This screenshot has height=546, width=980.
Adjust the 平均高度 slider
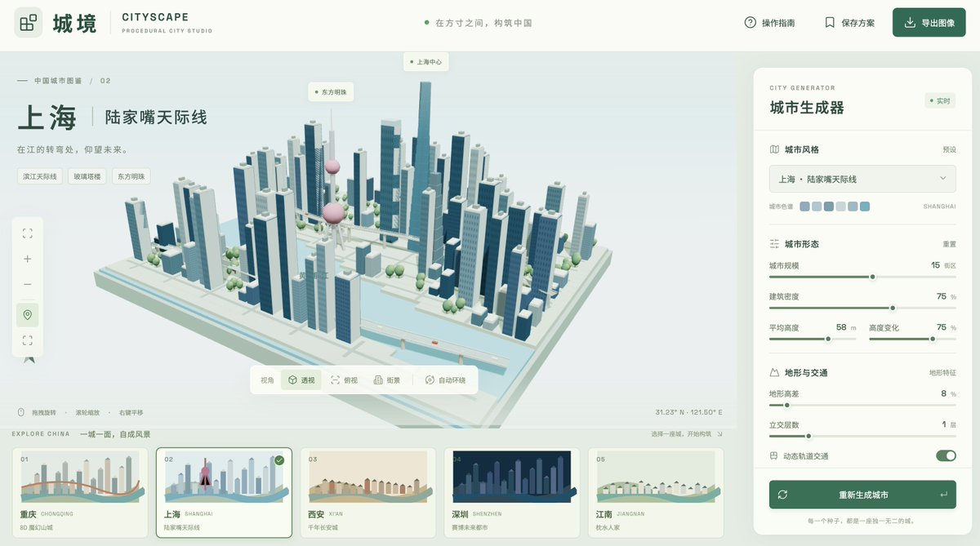(x=813, y=339)
